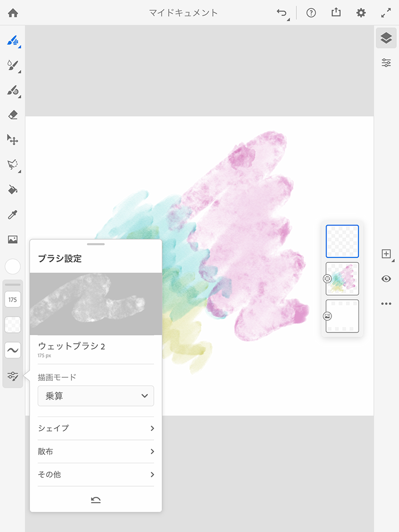Select the Eyedropper tool
Viewport: 399px width, 532px height.
[x=13, y=214]
